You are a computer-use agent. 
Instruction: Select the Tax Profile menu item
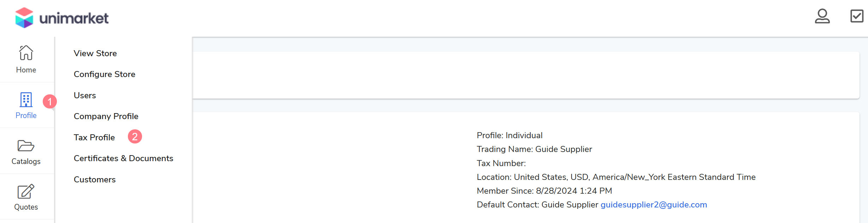coord(94,137)
